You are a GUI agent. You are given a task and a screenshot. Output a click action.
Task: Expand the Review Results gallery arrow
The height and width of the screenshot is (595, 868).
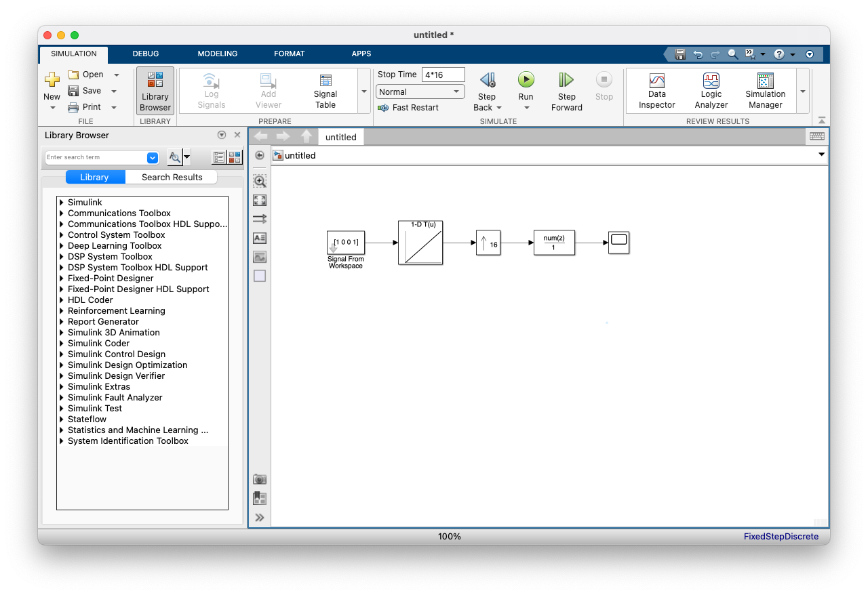click(x=803, y=91)
